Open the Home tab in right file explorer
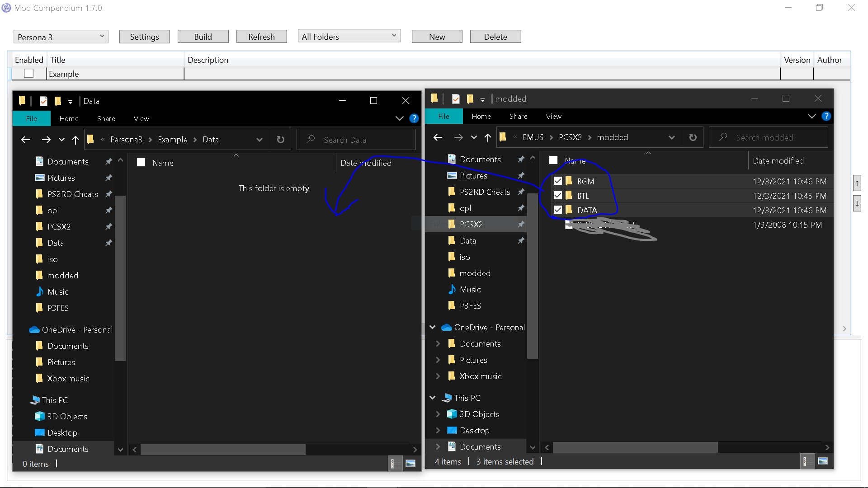Viewport: 868px width, 488px height. [x=481, y=116]
